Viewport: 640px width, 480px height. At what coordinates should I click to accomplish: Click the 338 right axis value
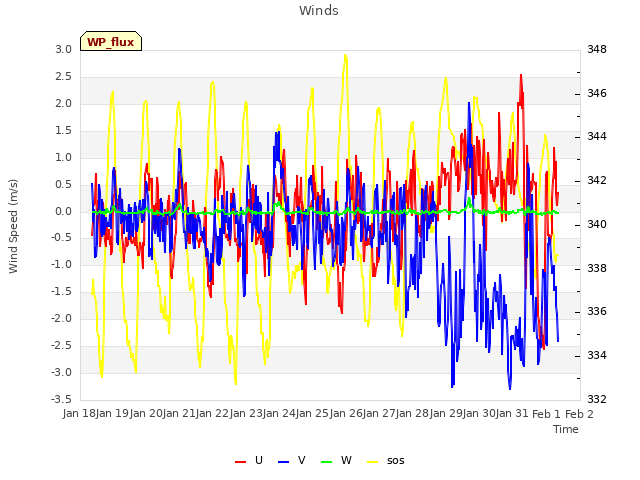[597, 269]
